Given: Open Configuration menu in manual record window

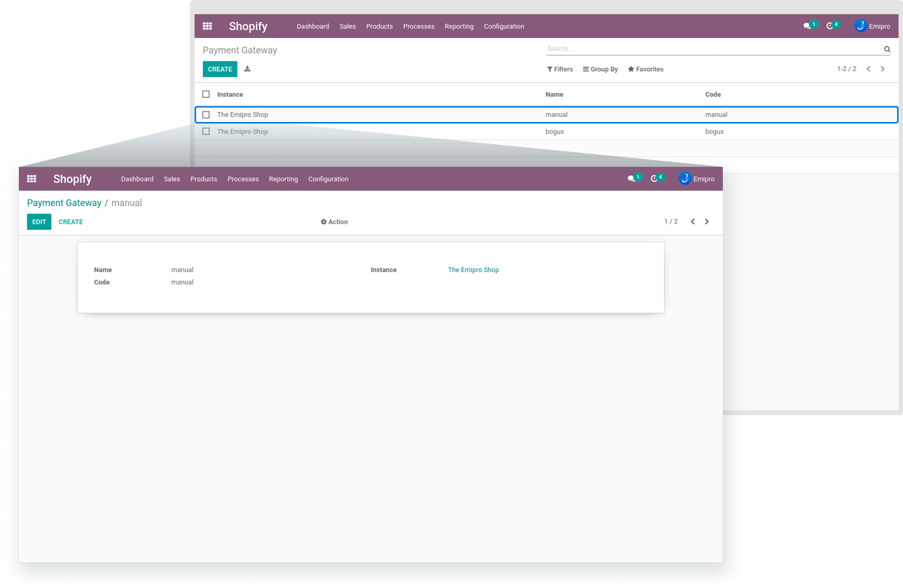Looking at the screenshot, I should [x=328, y=179].
